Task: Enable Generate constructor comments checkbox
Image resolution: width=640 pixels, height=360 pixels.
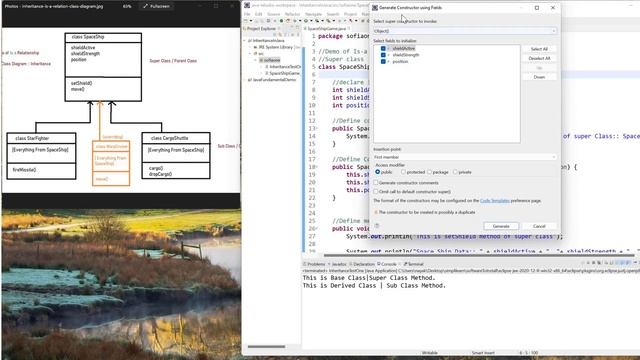Action: tap(376, 182)
